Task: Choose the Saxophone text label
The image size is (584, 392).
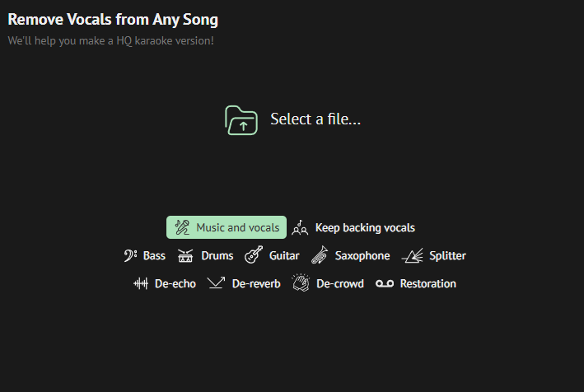Action: 362,256
